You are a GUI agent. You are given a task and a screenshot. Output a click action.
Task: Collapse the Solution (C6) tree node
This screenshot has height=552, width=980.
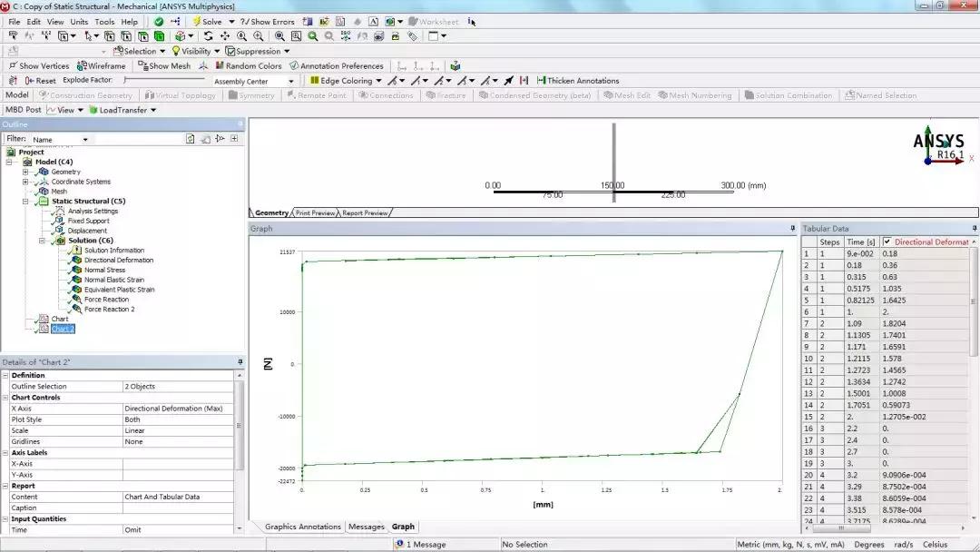click(43, 241)
